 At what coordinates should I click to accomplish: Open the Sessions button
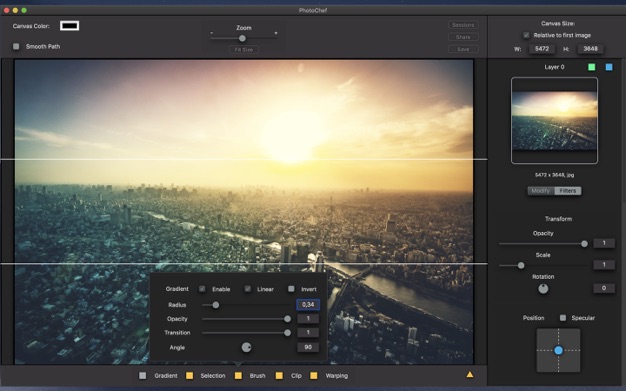pyautogui.click(x=463, y=25)
